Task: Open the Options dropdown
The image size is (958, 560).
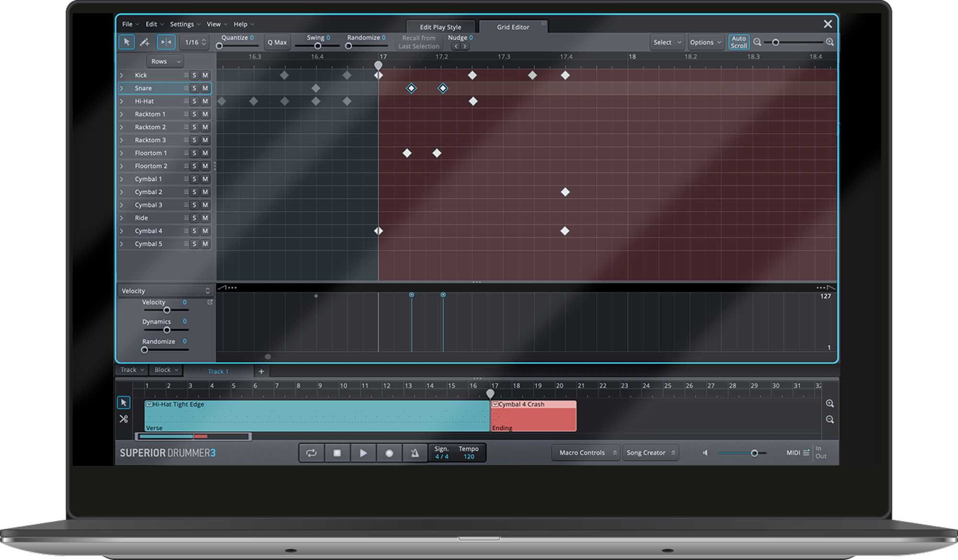Action: [705, 42]
